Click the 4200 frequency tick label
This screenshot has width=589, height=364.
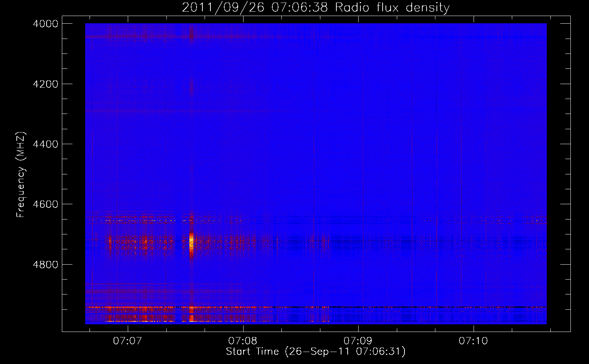(x=46, y=84)
